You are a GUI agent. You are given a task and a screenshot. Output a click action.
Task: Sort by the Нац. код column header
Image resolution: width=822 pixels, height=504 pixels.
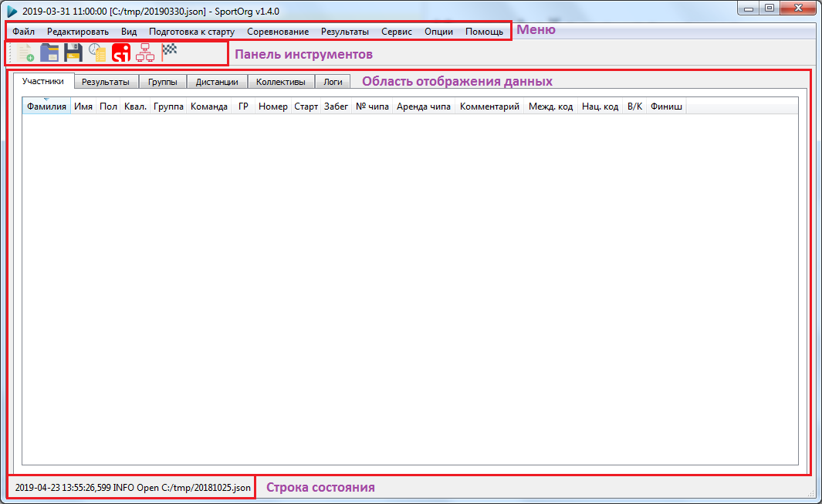coord(600,107)
